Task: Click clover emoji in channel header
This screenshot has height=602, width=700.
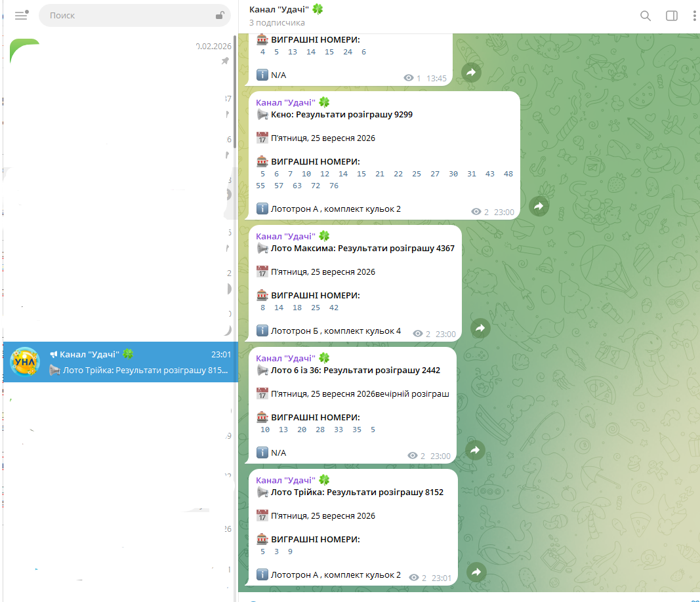Action: 318,9
